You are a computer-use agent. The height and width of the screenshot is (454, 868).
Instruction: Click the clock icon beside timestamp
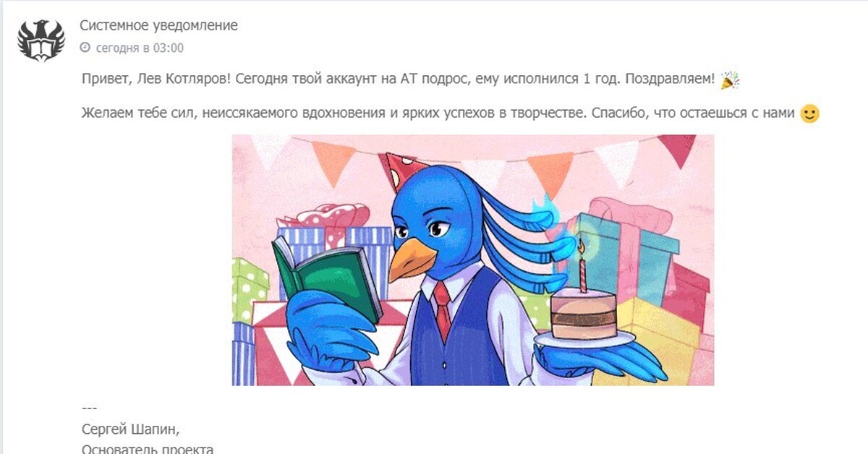(x=85, y=48)
